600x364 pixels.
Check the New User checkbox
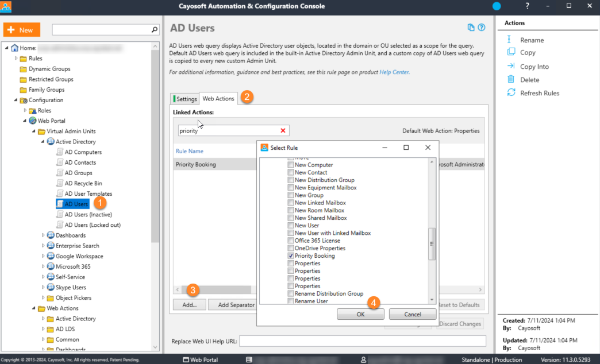[291, 226]
